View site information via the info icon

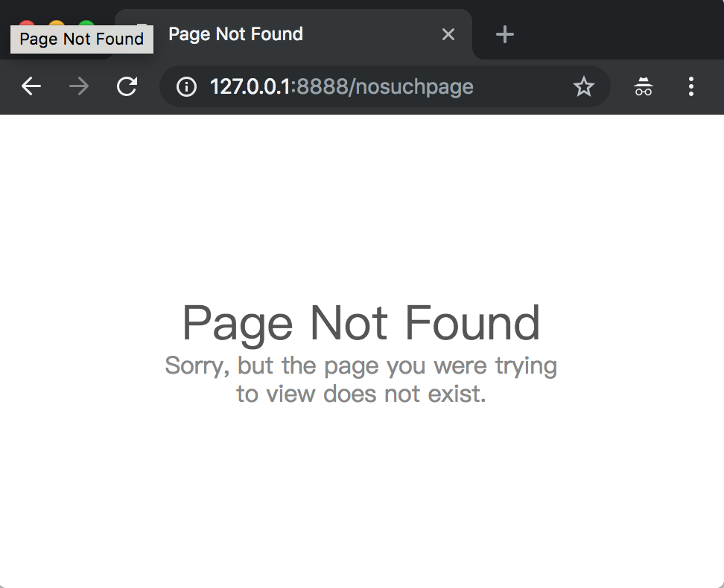click(186, 87)
